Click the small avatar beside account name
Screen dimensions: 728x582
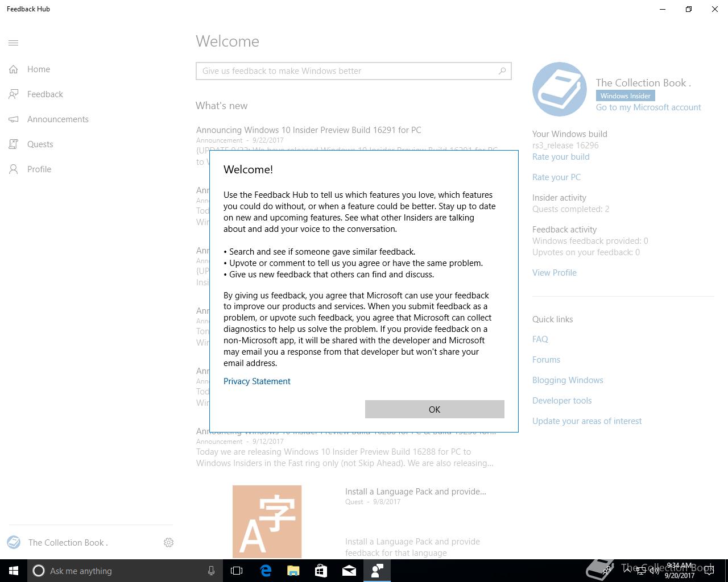(14, 542)
